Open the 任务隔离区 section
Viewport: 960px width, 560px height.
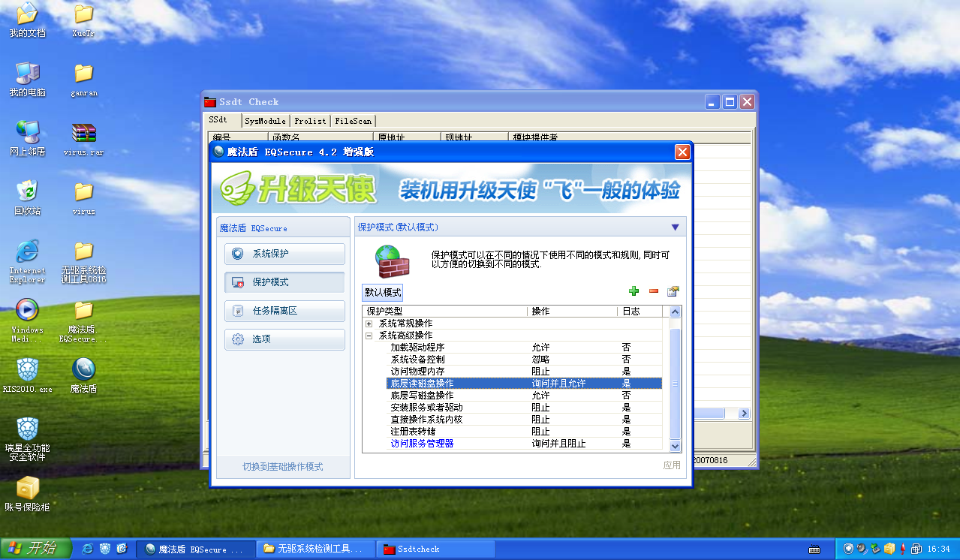click(x=284, y=311)
